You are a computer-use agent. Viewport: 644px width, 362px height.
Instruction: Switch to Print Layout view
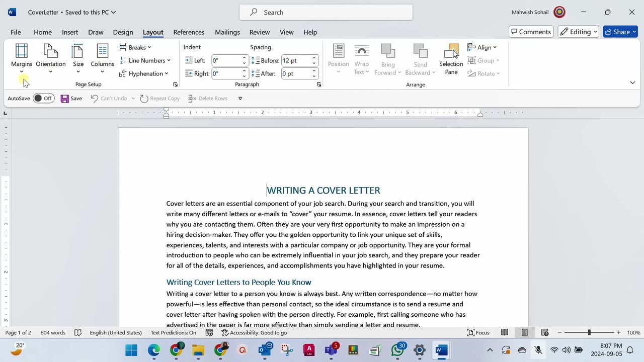[x=524, y=332]
